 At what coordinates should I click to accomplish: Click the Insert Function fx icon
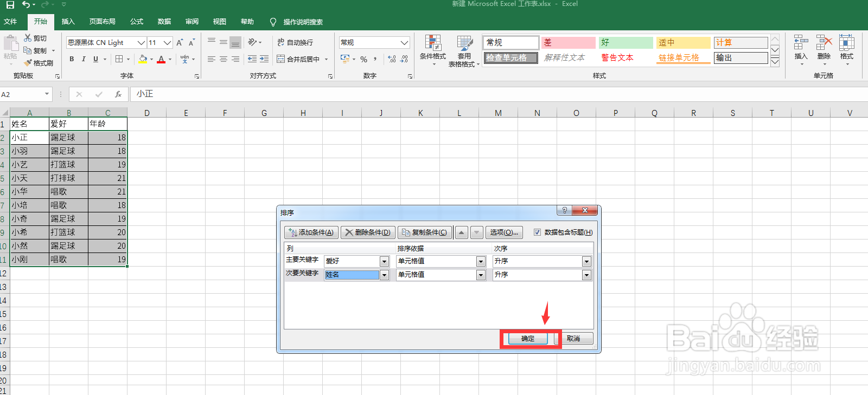point(118,94)
